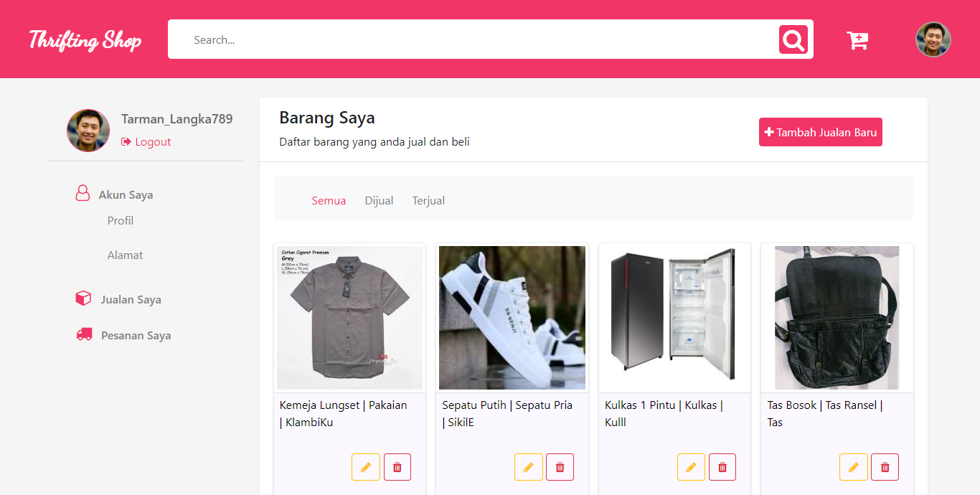This screenshot has height=495, width=980.
Task: Open Jualan Saya in the sidebar
Action: coord(131,300)
